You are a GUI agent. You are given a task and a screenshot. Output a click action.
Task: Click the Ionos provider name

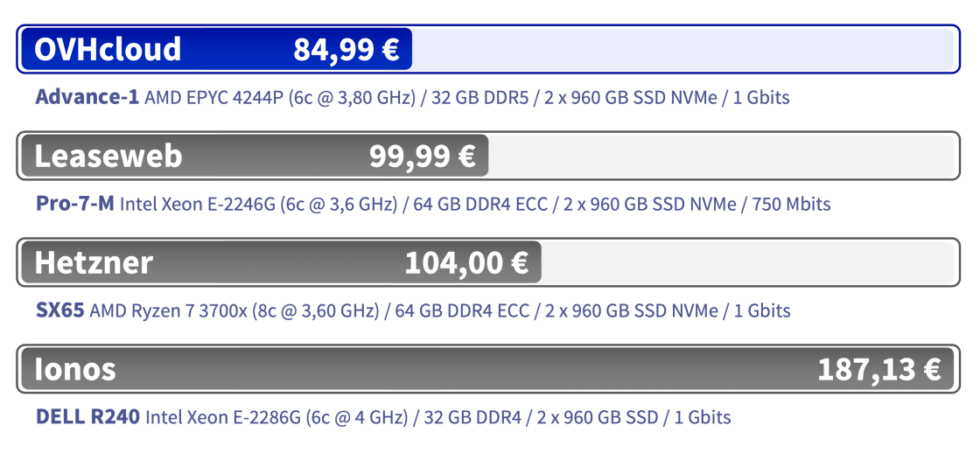click(x=75, y=369)
